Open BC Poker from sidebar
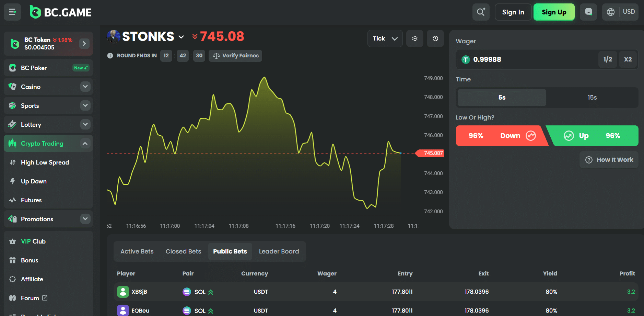 coord(48,68)
